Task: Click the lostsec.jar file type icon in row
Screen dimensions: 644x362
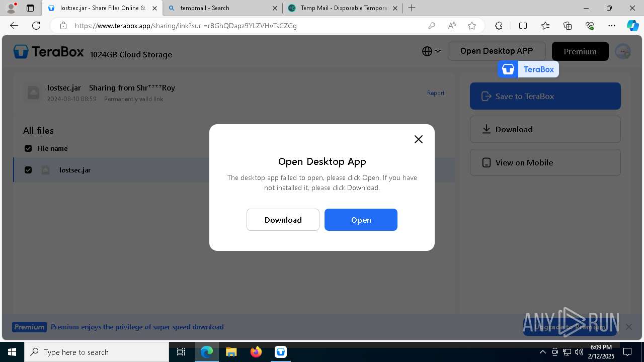Action: click(45, 170)
